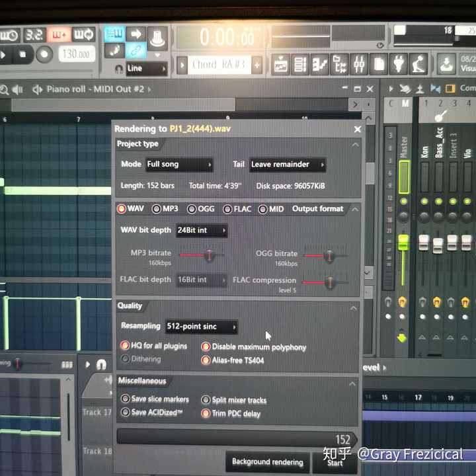Click the add pattern plus button

tap(257, 65)
